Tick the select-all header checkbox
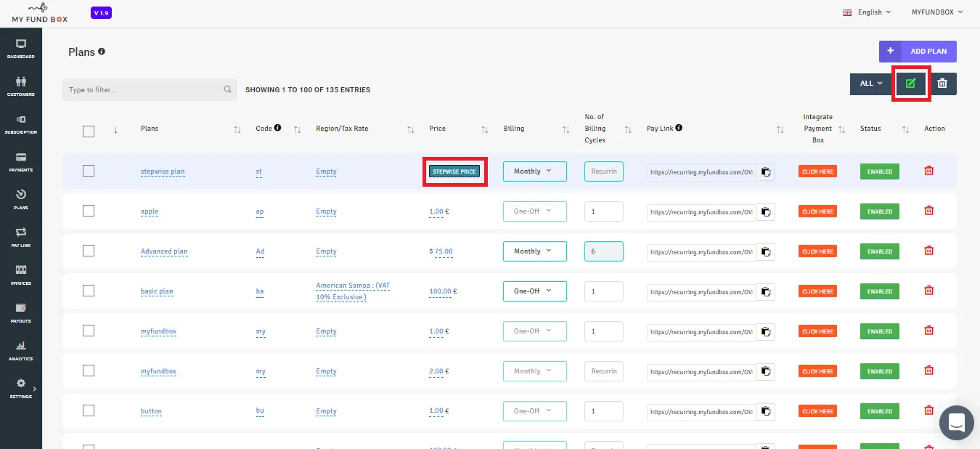The height and width of the screenshot is (449, 980). (89, 132)
